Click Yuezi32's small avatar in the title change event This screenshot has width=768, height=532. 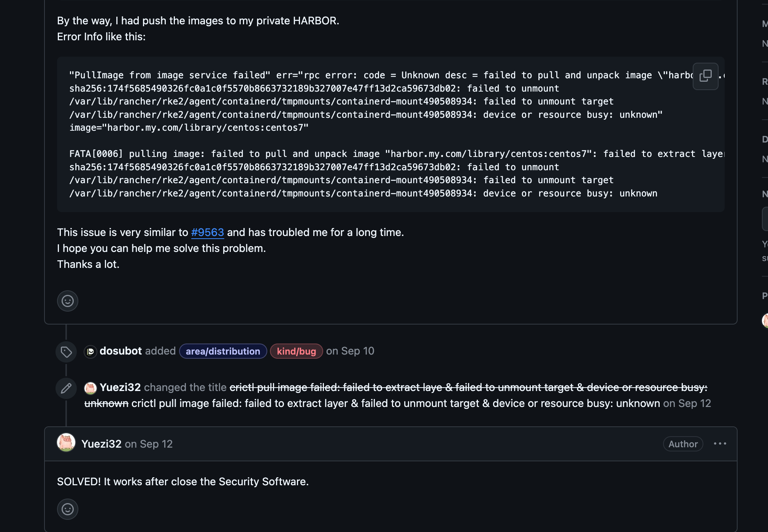(x=90, y=388)
